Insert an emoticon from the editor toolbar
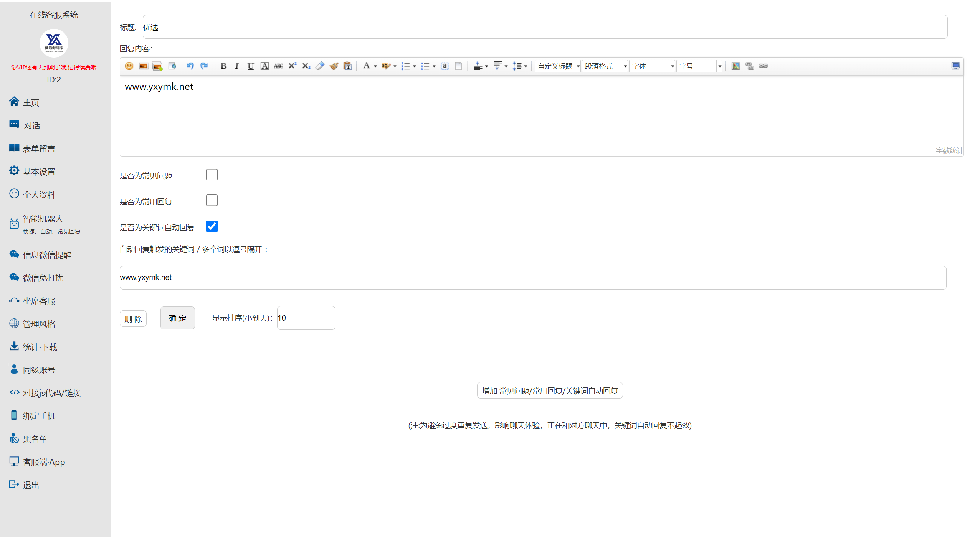The height and width of the screenshot is (537, 980). pos(129,66)
